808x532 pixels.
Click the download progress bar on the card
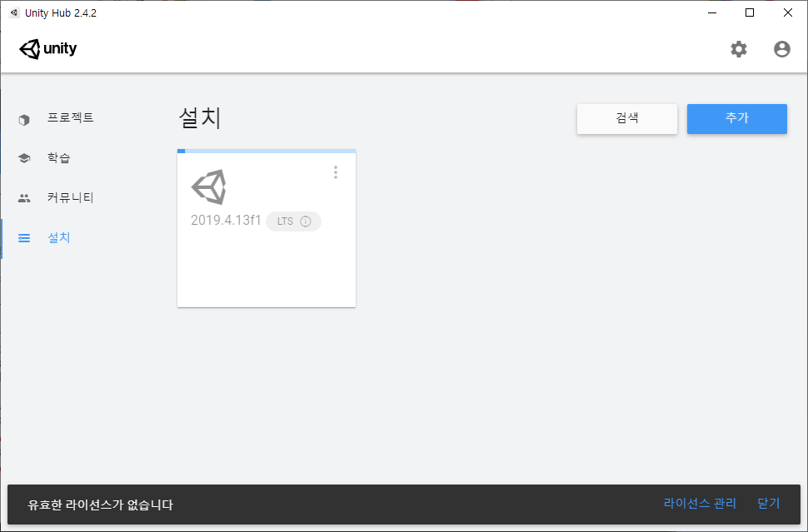click(x=267, y=151)
